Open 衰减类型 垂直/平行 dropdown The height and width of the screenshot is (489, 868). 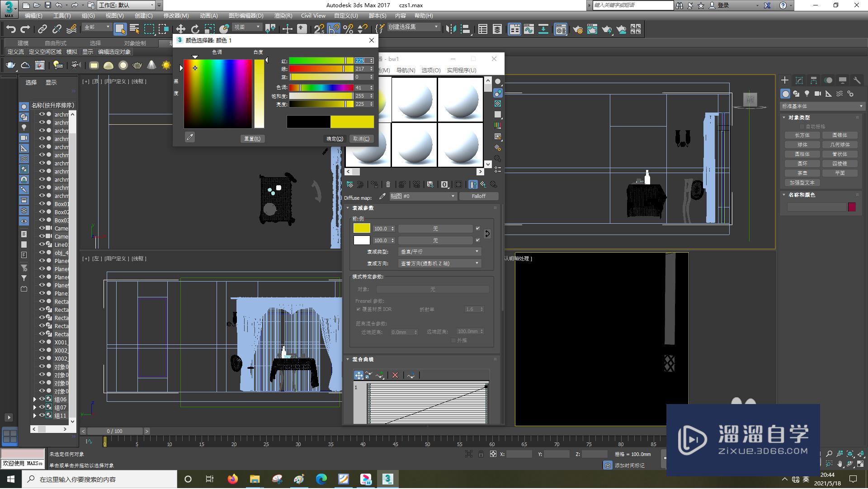point(439,251)
